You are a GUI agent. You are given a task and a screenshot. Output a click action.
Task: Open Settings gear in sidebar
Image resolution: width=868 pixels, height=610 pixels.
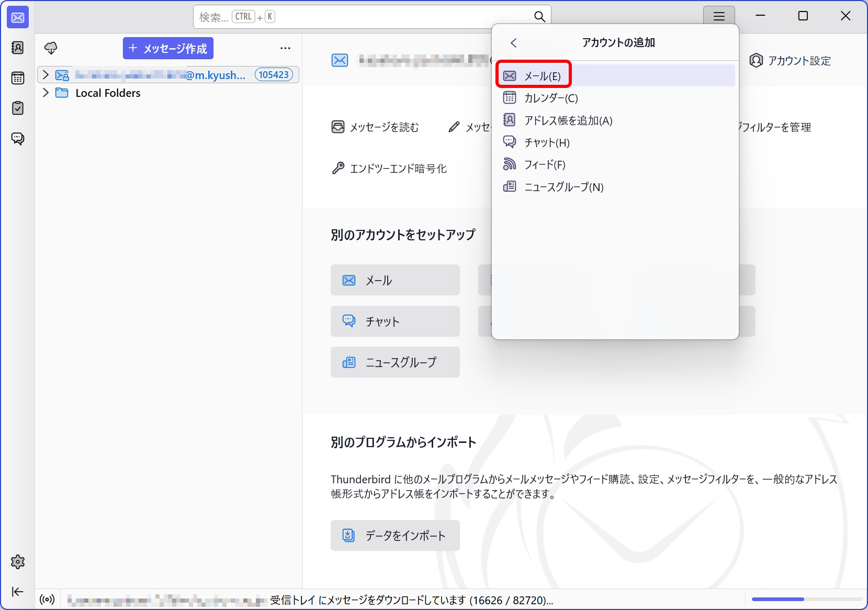click(x=18, y=562)
